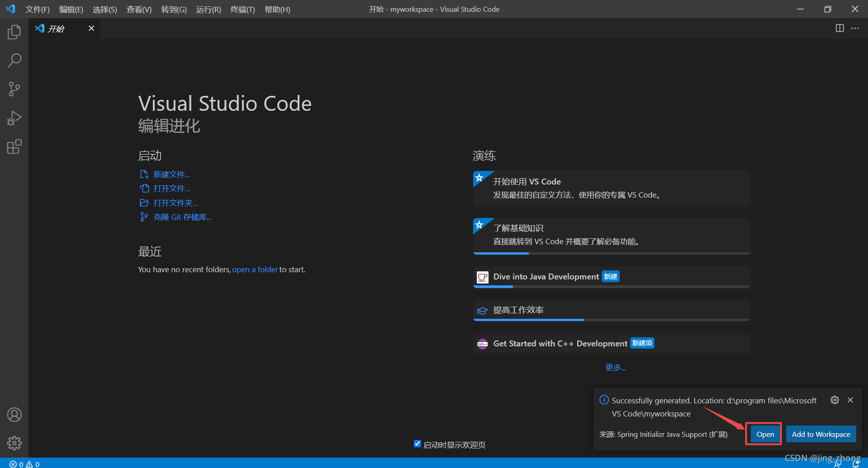Open the editor More Actions ellipsis
Screen dimensions: 868x468
click(x=855, y=28)
